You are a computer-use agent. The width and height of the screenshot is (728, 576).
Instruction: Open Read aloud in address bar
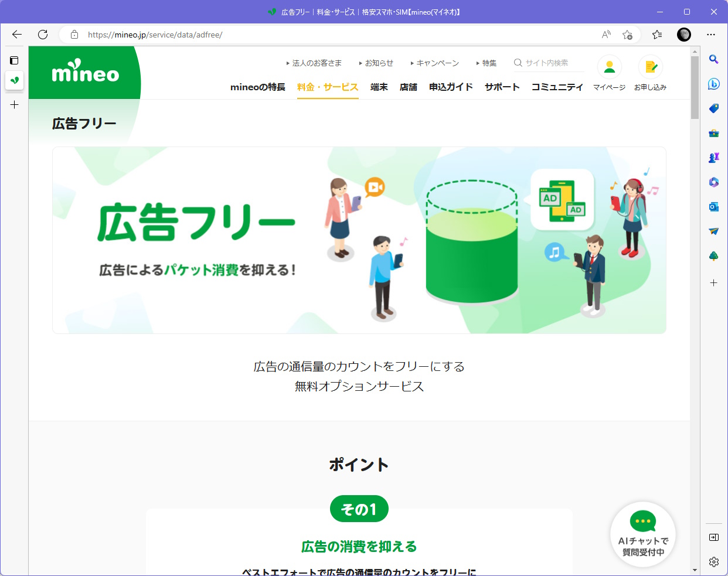click(606, 35)
